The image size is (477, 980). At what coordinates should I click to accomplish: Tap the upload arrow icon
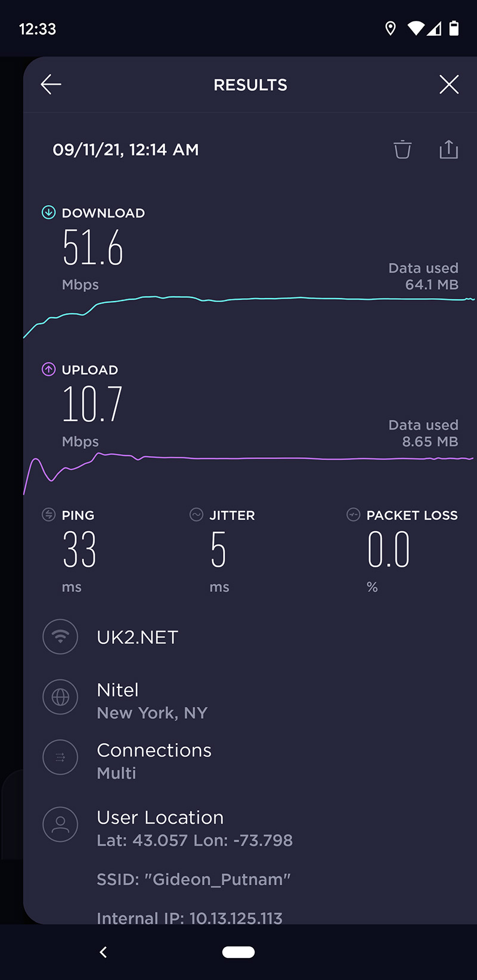48,370
